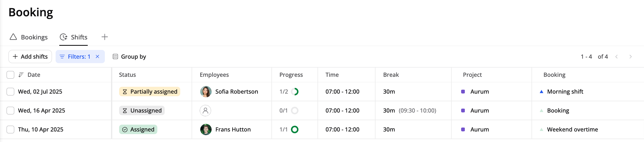The width and height of the screenshot is (644, 142).
Task: Click Sofia Robertson's avatar photo
Action: [206, 92]
